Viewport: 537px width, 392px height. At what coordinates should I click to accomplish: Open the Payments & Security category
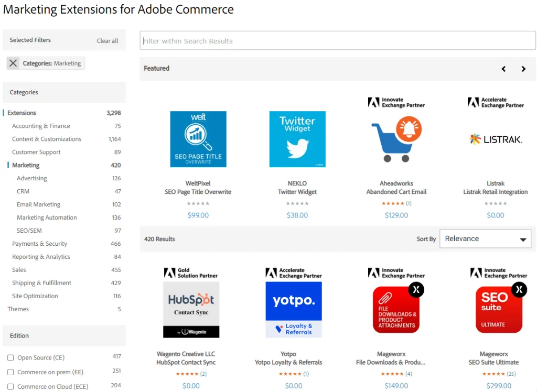39,244
